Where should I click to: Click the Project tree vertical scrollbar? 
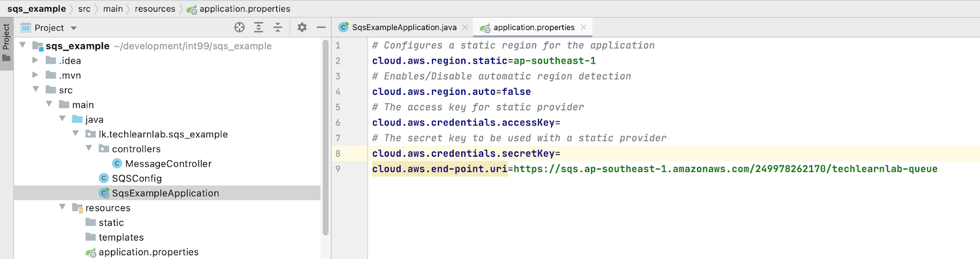pos(326,137)
